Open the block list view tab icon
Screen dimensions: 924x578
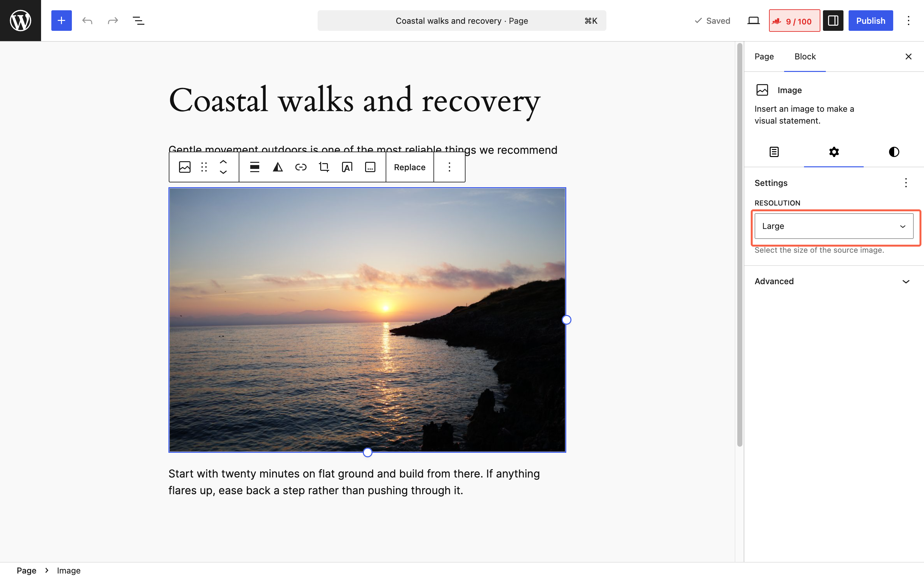(x=774, y=152)
